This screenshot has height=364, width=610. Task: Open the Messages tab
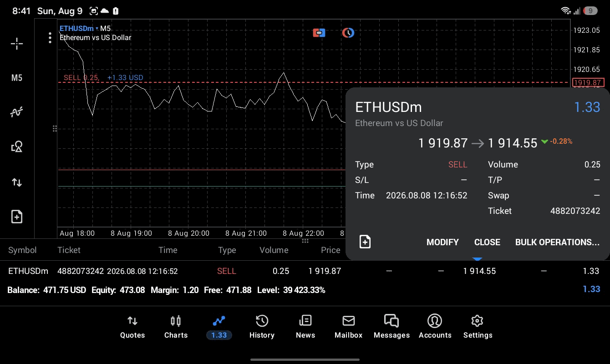coord(391,327)
